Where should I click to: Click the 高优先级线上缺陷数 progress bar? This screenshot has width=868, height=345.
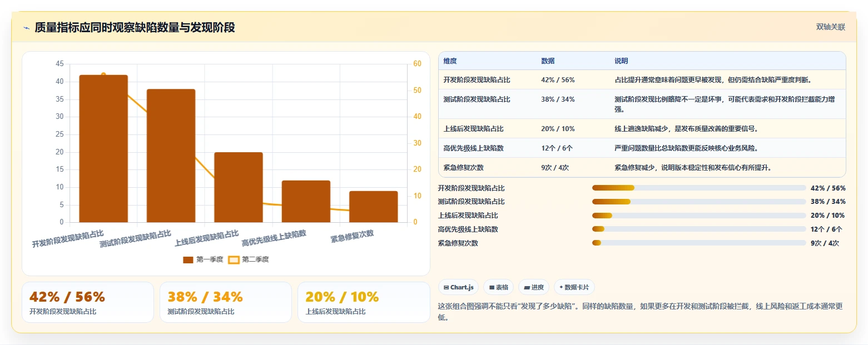click(699, 229)
